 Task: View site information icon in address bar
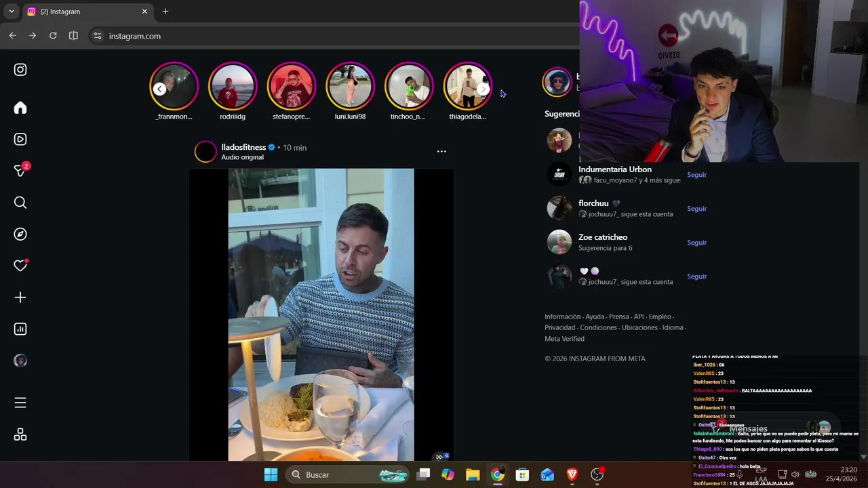[x=97, y=36]
